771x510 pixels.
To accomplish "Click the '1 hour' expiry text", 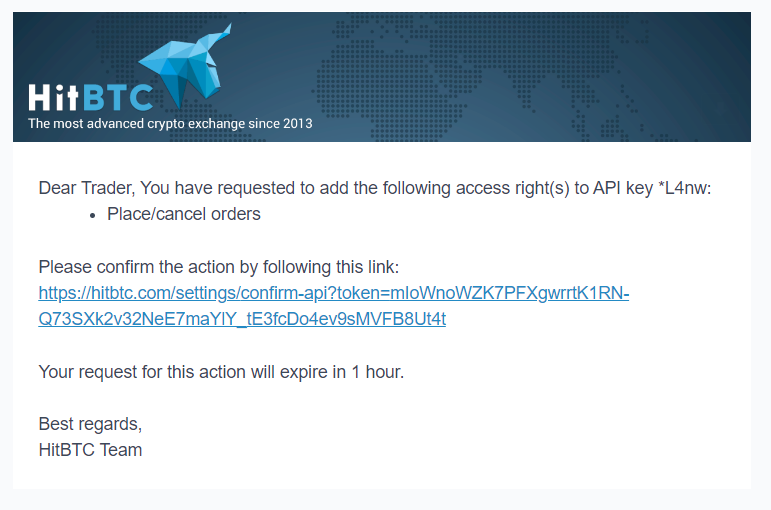I will tap(375, 372).
